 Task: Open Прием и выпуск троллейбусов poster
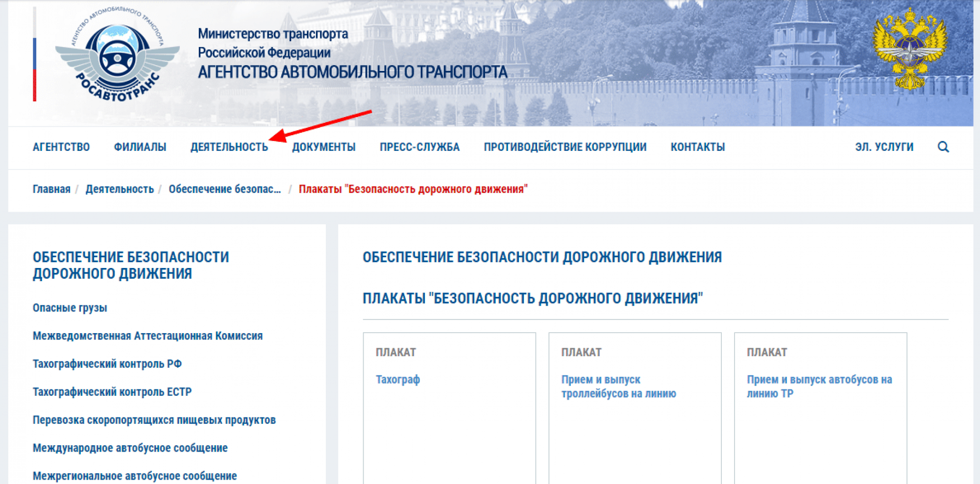pyautogui.click(x=618, y=387)
